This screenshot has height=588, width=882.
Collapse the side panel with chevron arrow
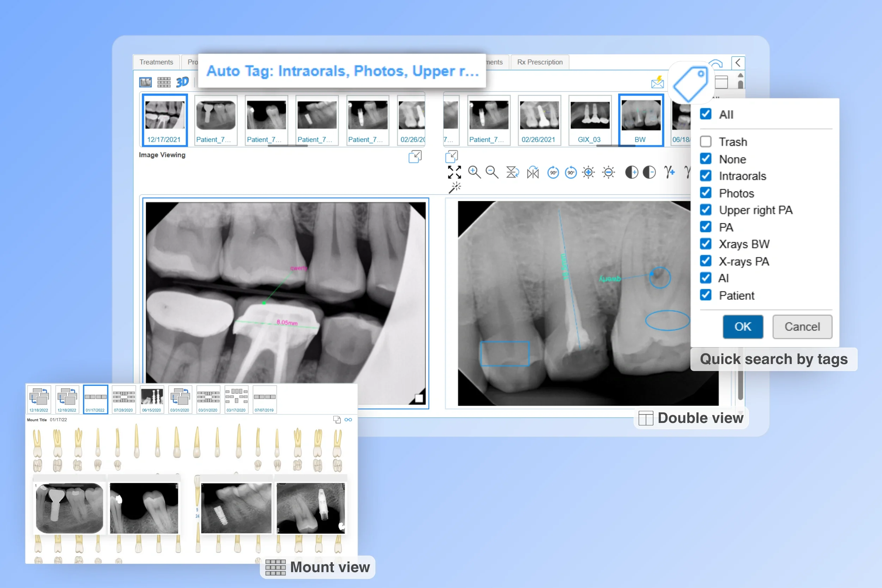click(x=738, y=63)
